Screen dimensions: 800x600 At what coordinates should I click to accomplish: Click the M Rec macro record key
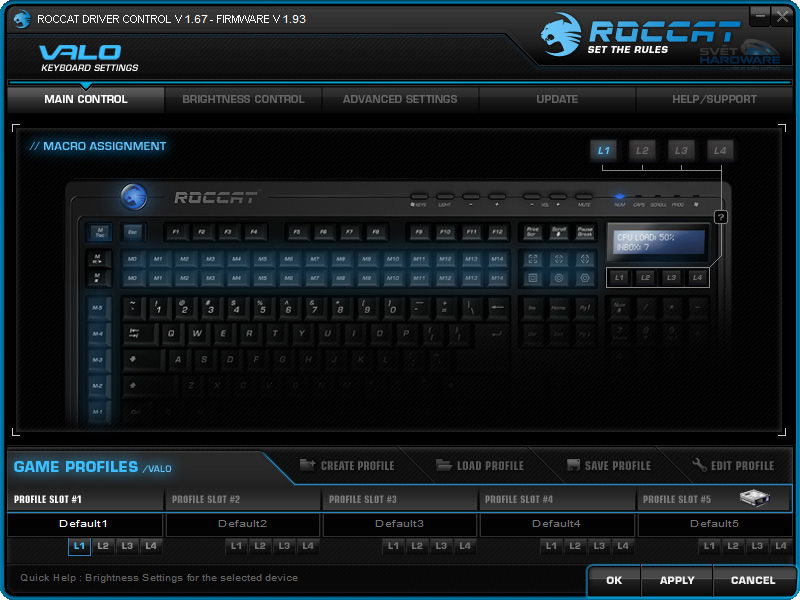click(99, 232)
